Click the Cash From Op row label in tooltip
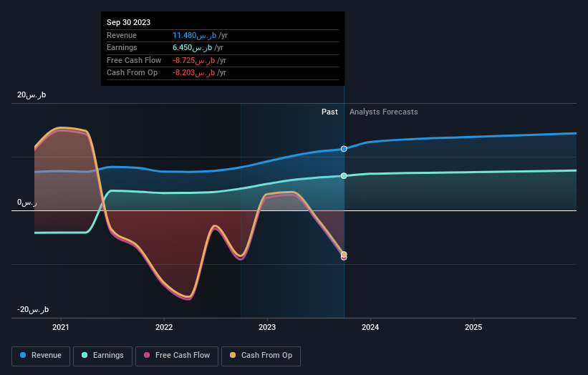588x375 pixels. [x=132, y=73]
